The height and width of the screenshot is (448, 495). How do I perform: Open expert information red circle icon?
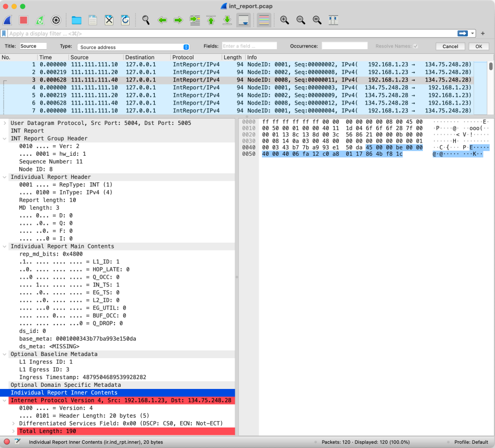7,442
